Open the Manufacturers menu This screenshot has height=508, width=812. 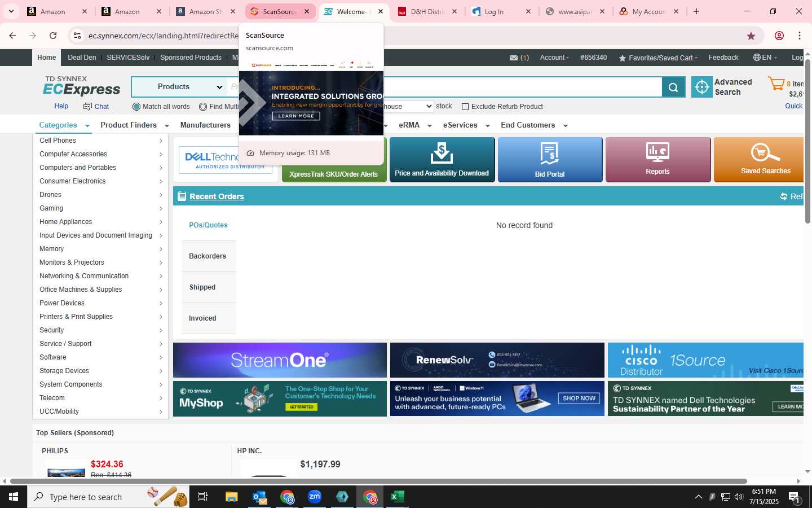(205, 125)
